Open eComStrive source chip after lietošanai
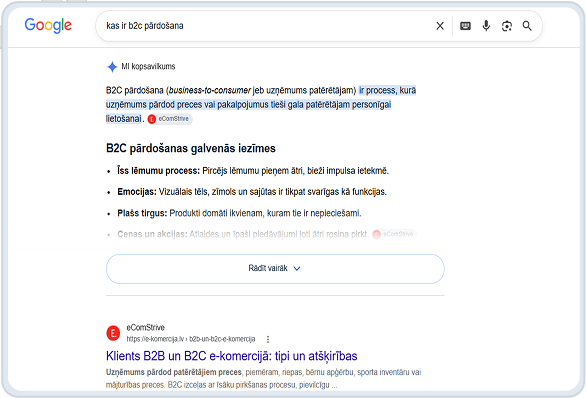Viewport: 586px width, 398px height. pyautogui.click(x=170, y=119)
